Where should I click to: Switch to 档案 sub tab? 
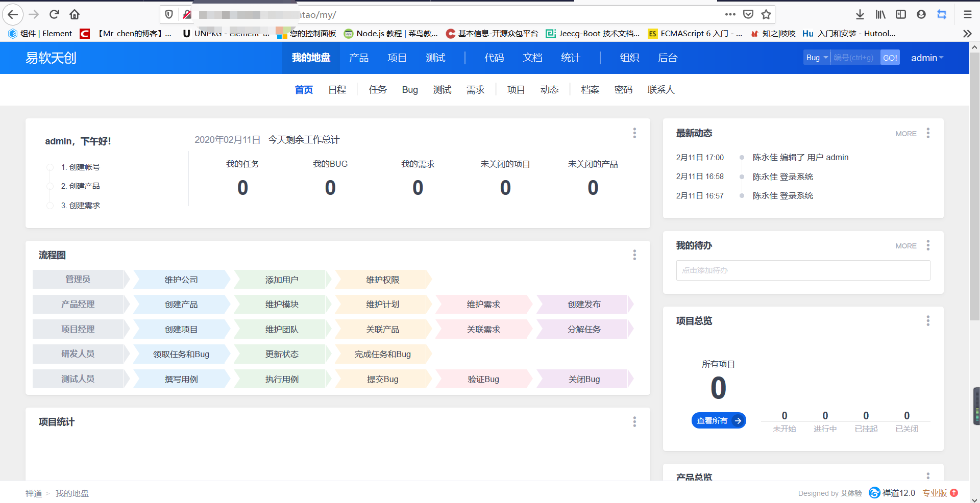[x=590, y=90]
